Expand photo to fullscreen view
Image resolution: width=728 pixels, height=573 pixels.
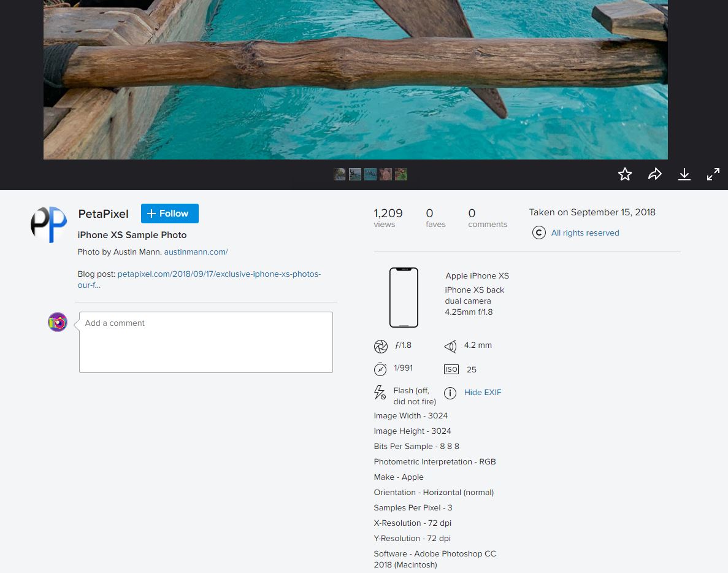click(x=713, y=174)
